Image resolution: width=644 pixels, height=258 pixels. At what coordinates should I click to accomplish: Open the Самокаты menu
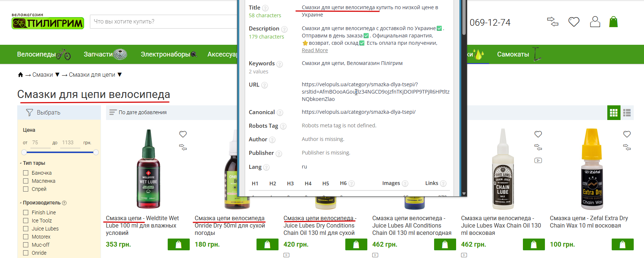[519, 54]
